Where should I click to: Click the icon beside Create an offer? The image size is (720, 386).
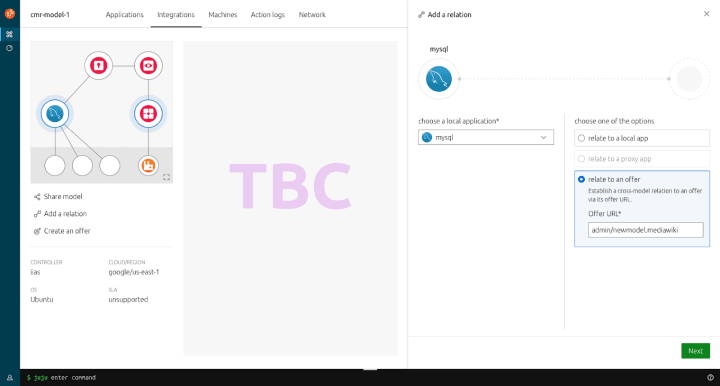pyautogui.click(x=37, y=231)
